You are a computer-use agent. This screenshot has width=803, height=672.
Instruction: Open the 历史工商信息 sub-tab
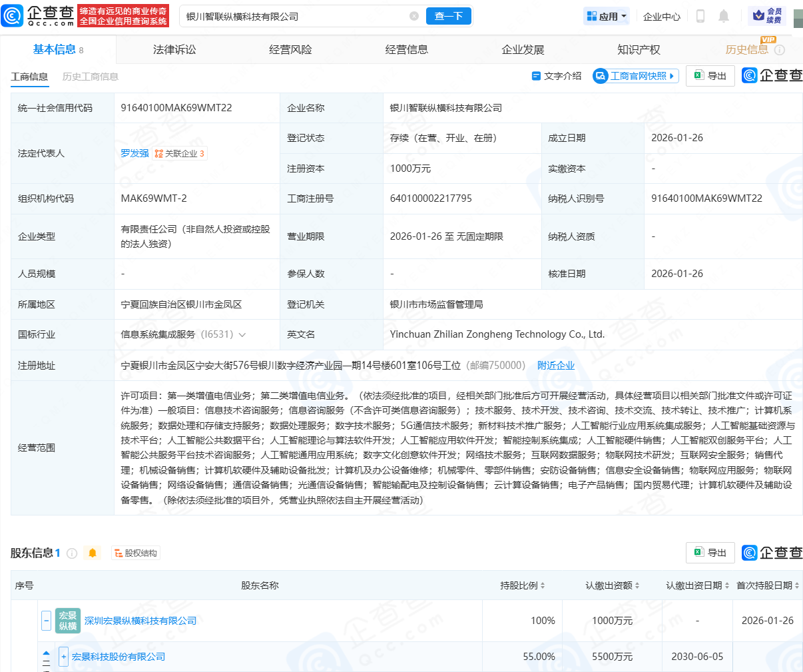(x=90, y=77)
